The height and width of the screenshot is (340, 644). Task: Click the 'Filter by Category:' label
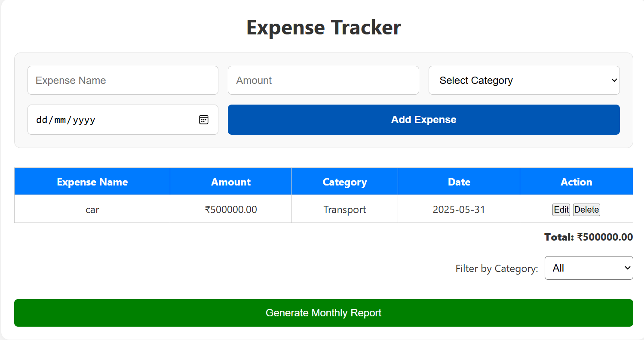(497, 269)
